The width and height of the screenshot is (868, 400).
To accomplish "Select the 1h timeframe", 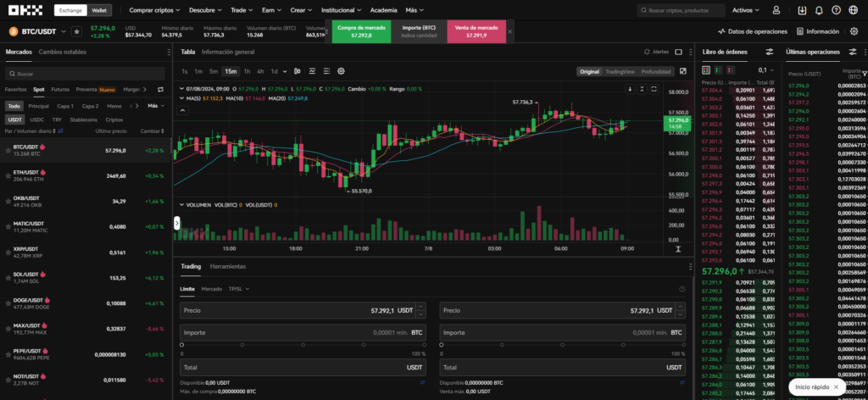I will (x=247, y=71).
